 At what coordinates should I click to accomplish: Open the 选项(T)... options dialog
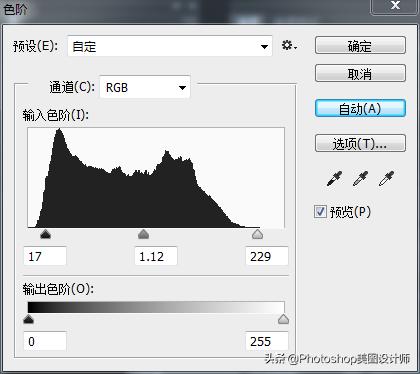[360, 143]
